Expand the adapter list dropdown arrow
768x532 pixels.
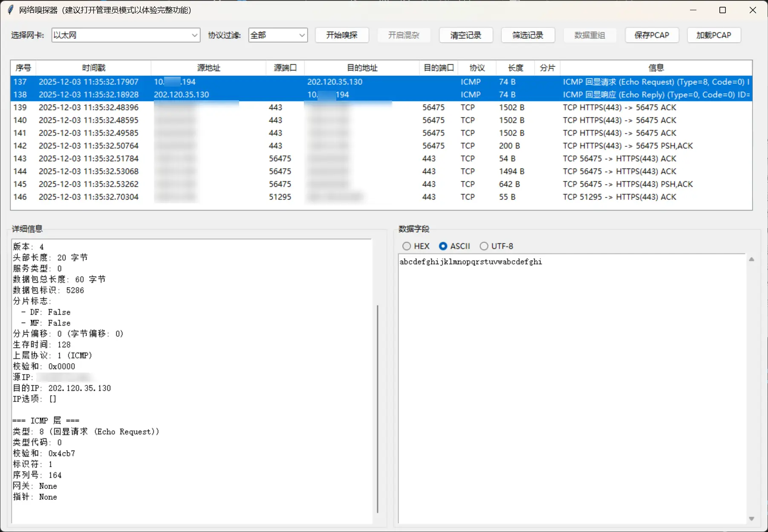click(x=194, y=35)
